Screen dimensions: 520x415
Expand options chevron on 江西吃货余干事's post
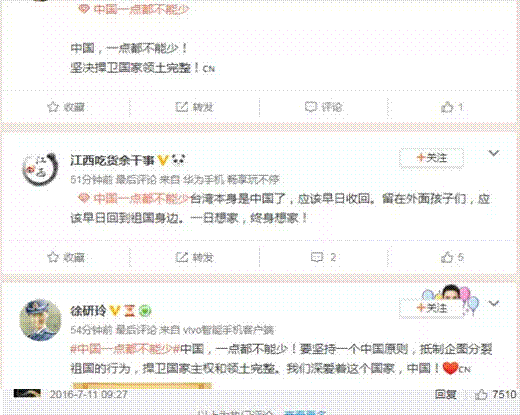point(494,153)
